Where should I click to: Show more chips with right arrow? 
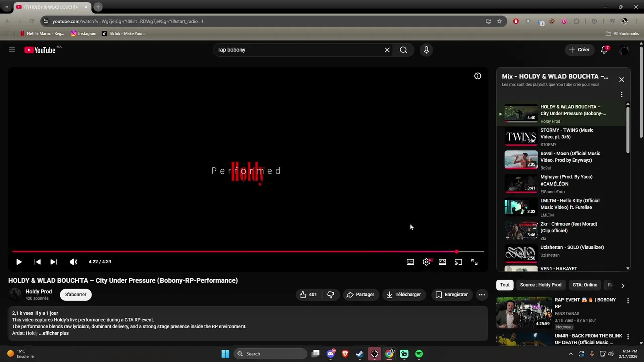pyautogui.click(x=623, y=285)
